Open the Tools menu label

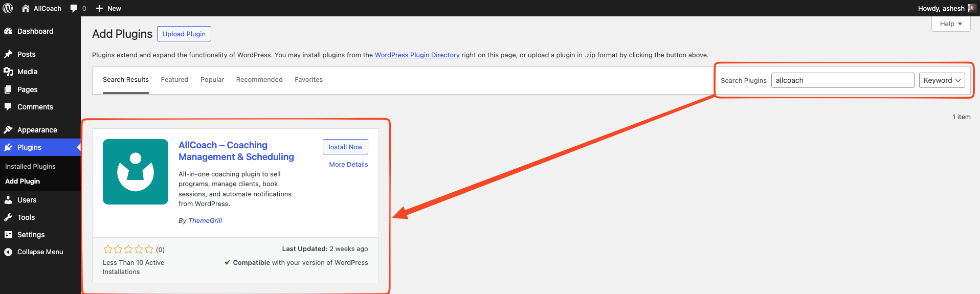(x=26, y=217)
